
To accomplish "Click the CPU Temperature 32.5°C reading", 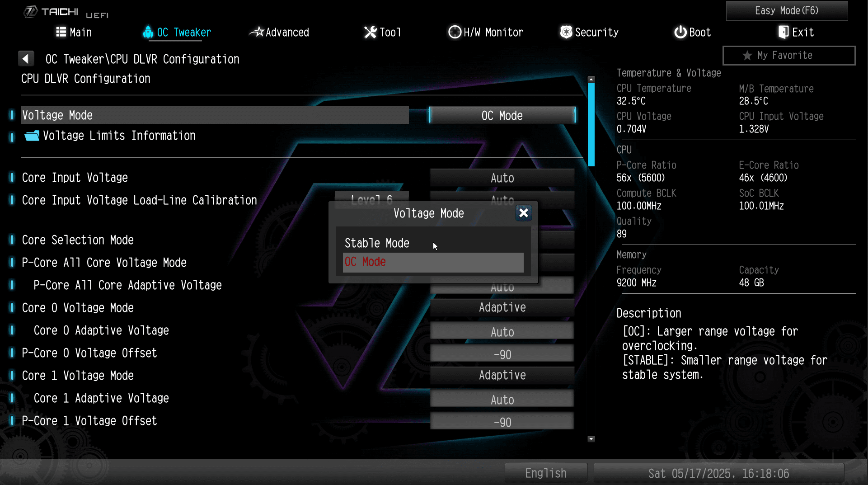I will click(631, 101).
